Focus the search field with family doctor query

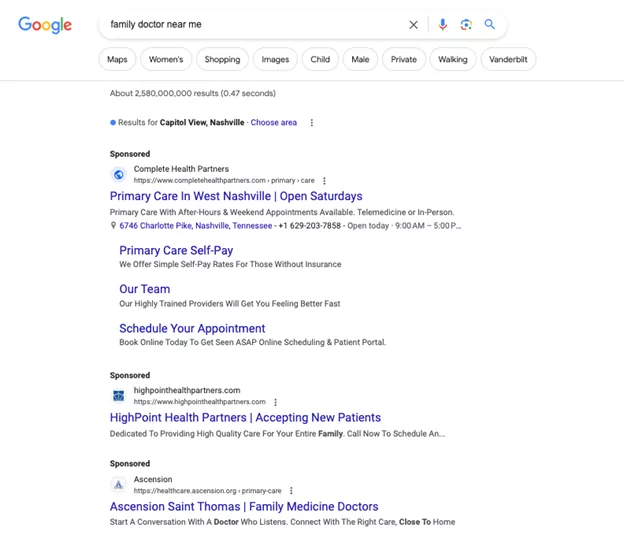click(x=255, y=25)
